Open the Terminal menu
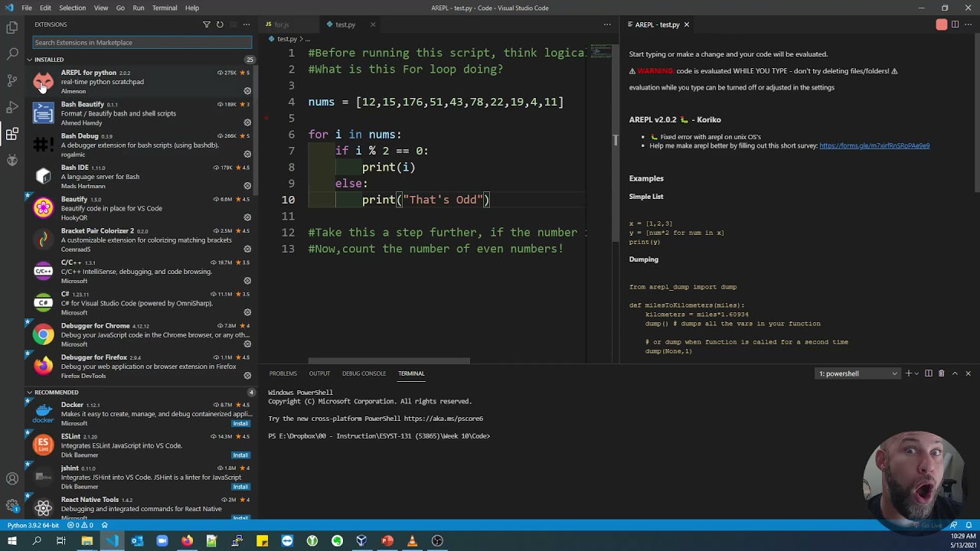 point(165,8)
